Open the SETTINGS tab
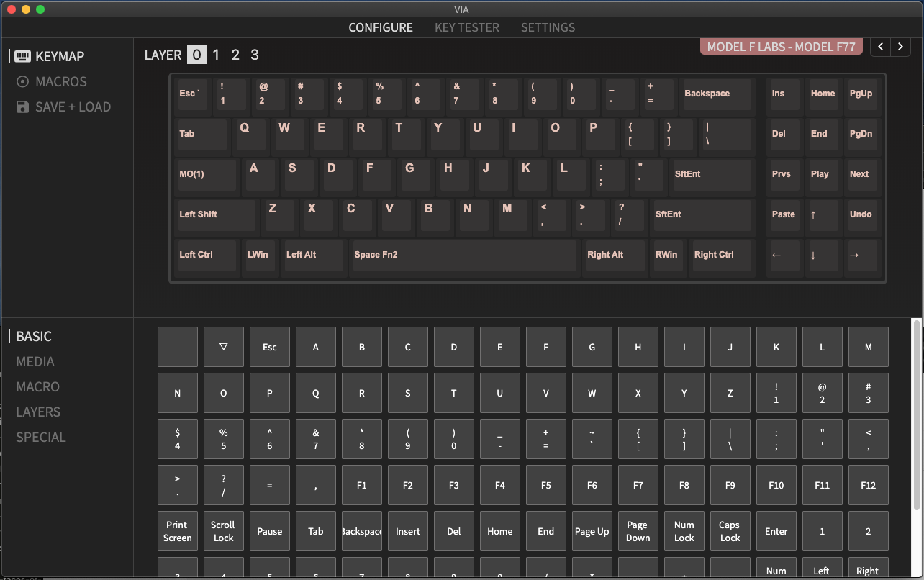Screen dimensions: 924x580 (x=548, y=27)
